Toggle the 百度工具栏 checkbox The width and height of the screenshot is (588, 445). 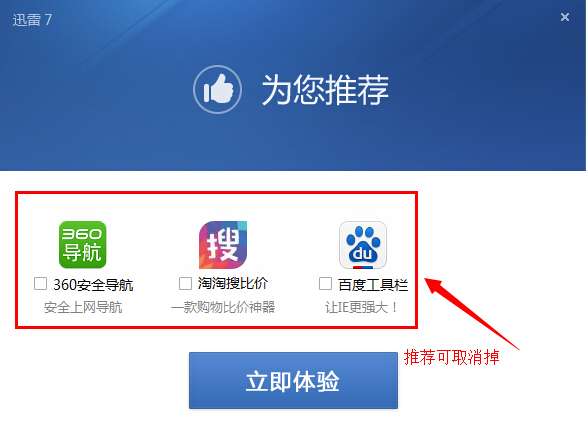pos(325,283)
